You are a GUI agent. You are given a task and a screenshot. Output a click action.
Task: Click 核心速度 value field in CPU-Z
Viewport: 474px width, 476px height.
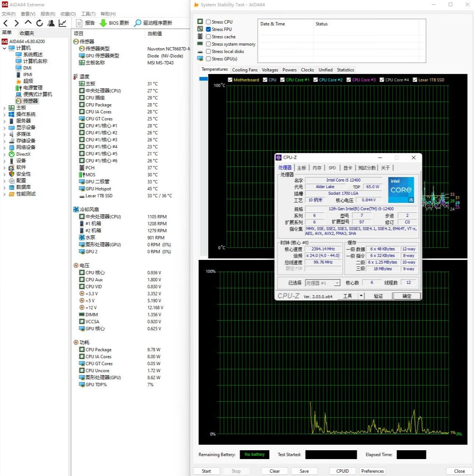coord(323,249)
